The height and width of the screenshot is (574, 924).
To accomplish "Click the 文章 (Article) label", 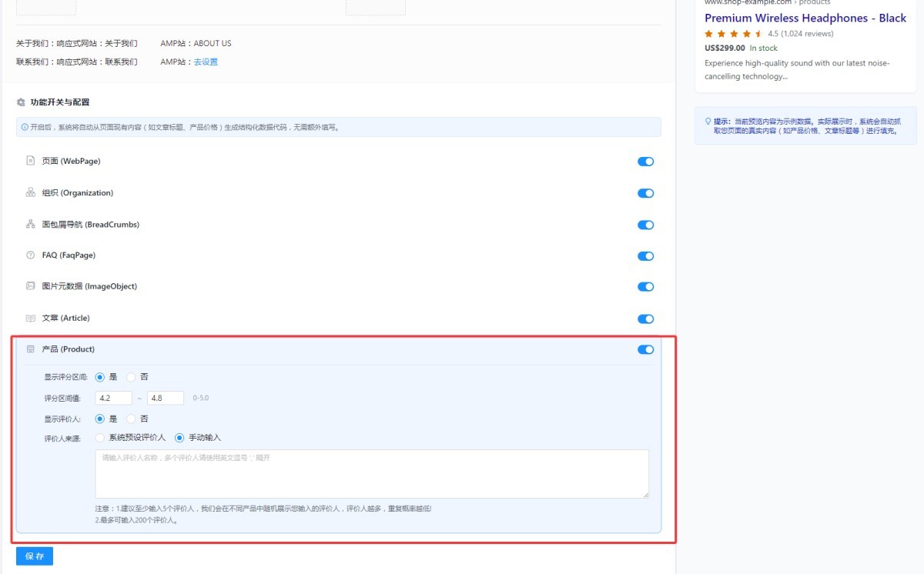I will point(66,318).
